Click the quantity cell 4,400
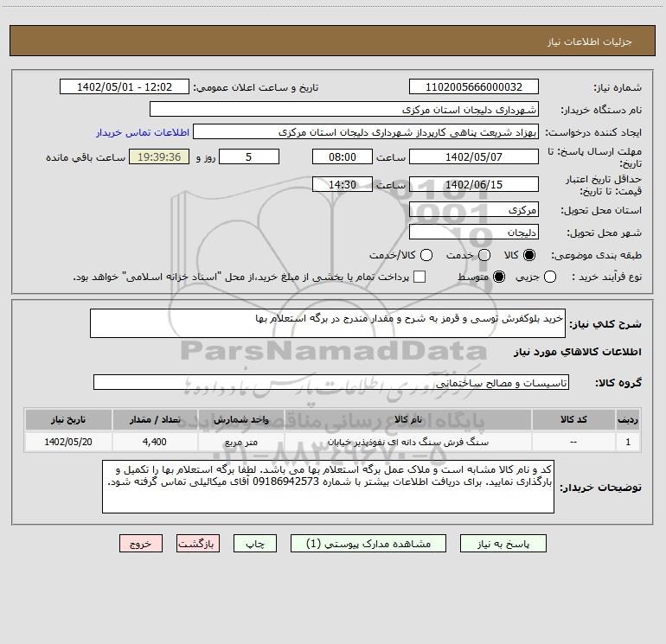The height and width of the screenshot is (644, 666). [155, 442]
